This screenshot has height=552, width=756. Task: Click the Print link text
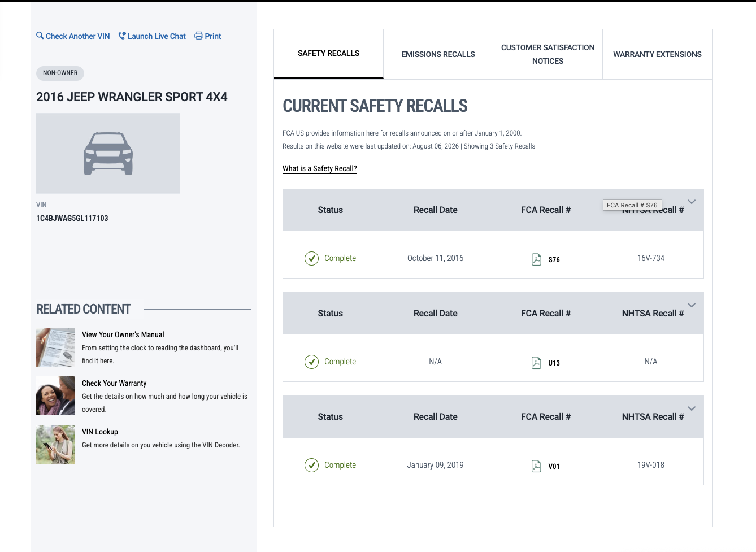pyautogui.click(x=213, y=36)
